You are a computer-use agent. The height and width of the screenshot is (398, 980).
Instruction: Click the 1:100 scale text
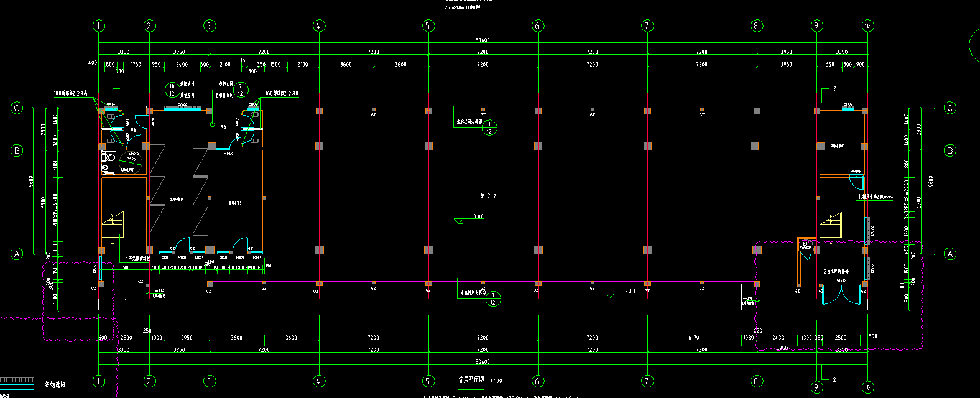point(496,381)
